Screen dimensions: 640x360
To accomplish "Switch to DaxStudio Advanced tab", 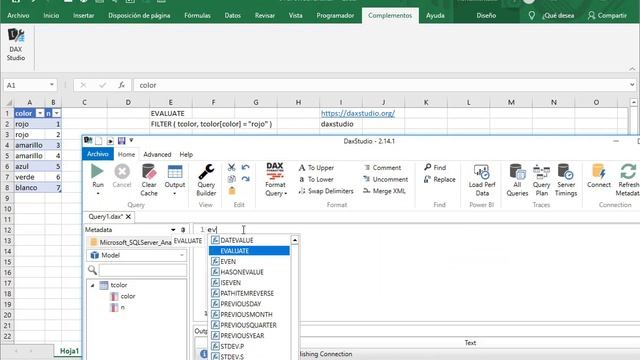I will point(157,154).
